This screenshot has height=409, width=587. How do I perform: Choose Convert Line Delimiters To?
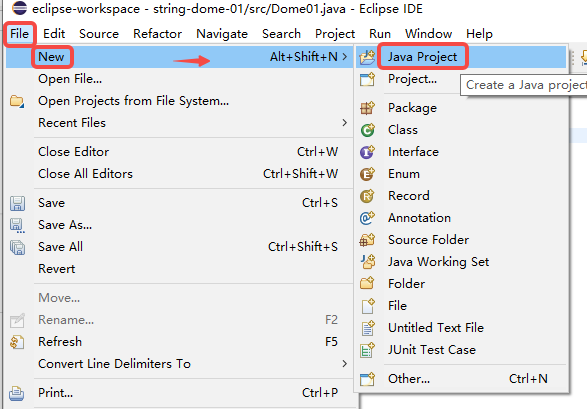pos(180,364)
